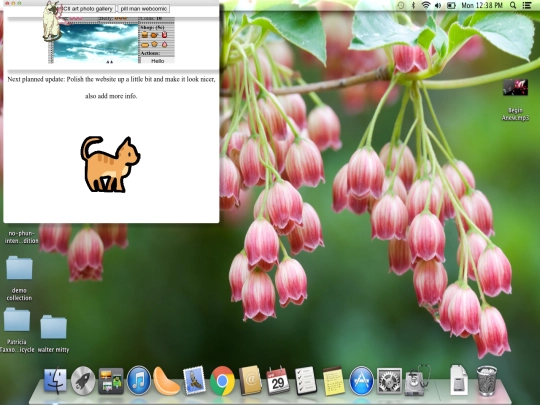
Task: Open System Preferences gear in dock
Action: pos(389,381)
